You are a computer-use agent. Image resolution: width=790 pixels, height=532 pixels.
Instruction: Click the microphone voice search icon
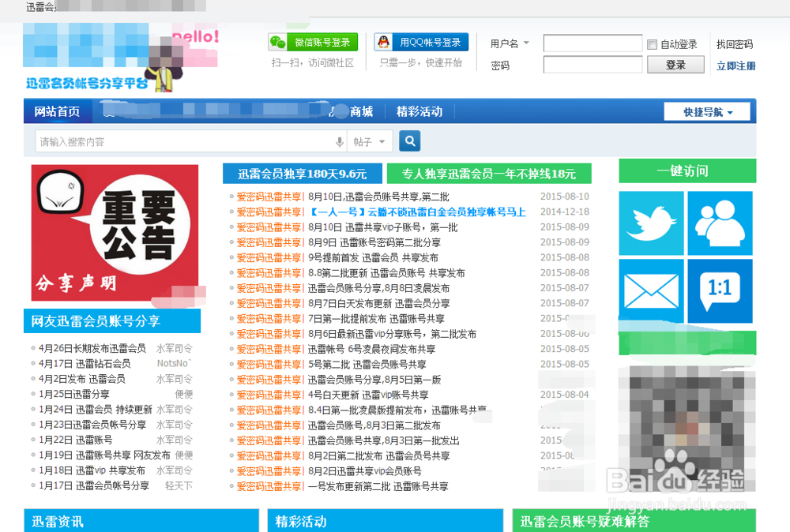[x=340, y=142]
